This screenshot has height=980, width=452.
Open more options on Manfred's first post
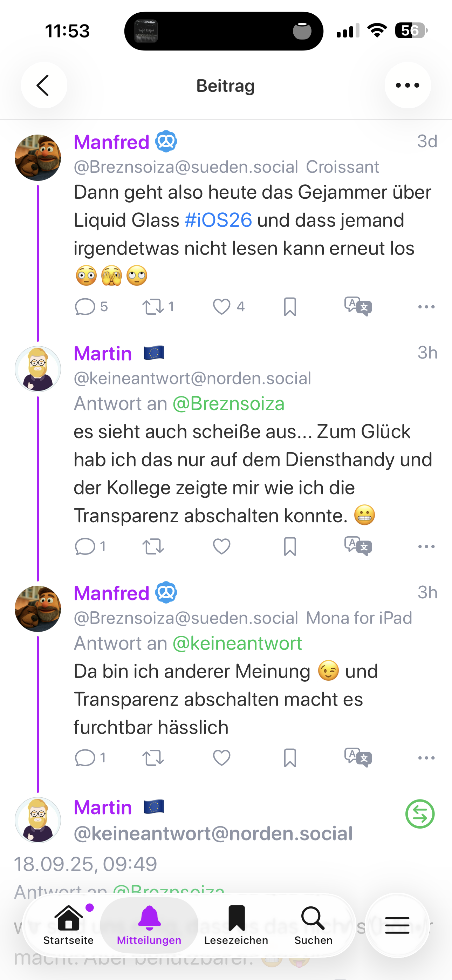(x=426, y=307)
